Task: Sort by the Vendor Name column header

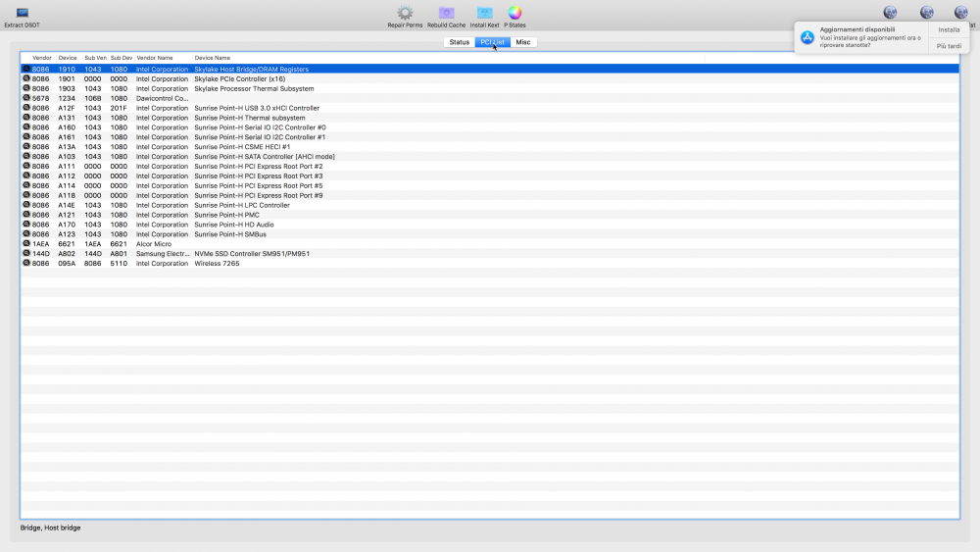Action: [155, 58]
